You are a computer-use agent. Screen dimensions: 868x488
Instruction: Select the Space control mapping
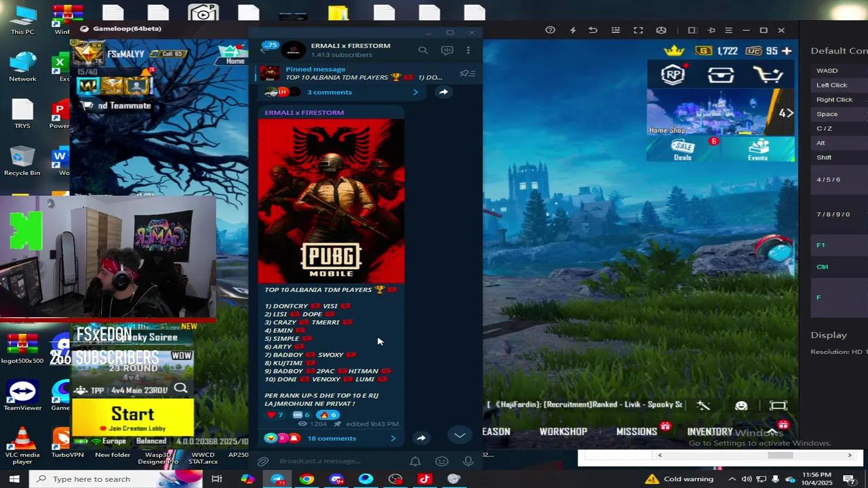click(x=827, y=114)
